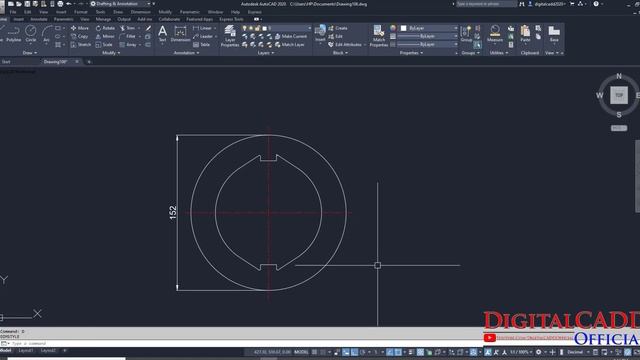Click the Move tool in Modify panel
This screenshot has width=640, height=360.
coord(80,28)
